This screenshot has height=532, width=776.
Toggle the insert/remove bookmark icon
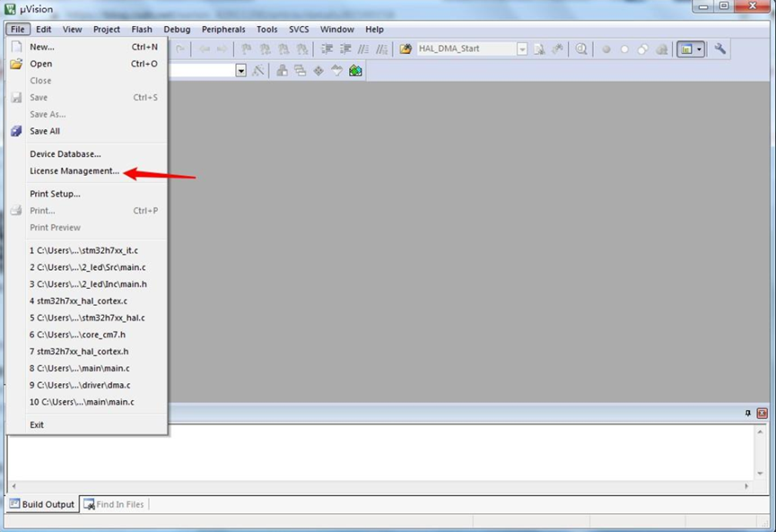(x=246, y=48)
